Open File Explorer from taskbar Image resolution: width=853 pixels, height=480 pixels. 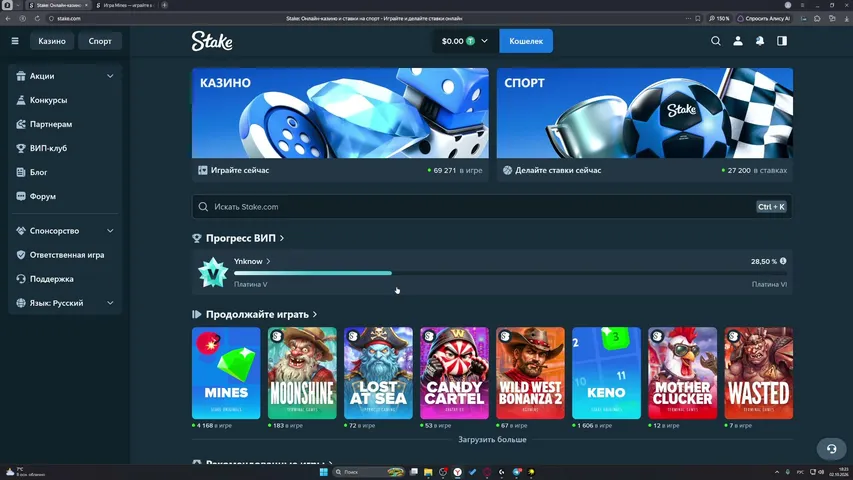coord(428,472)
